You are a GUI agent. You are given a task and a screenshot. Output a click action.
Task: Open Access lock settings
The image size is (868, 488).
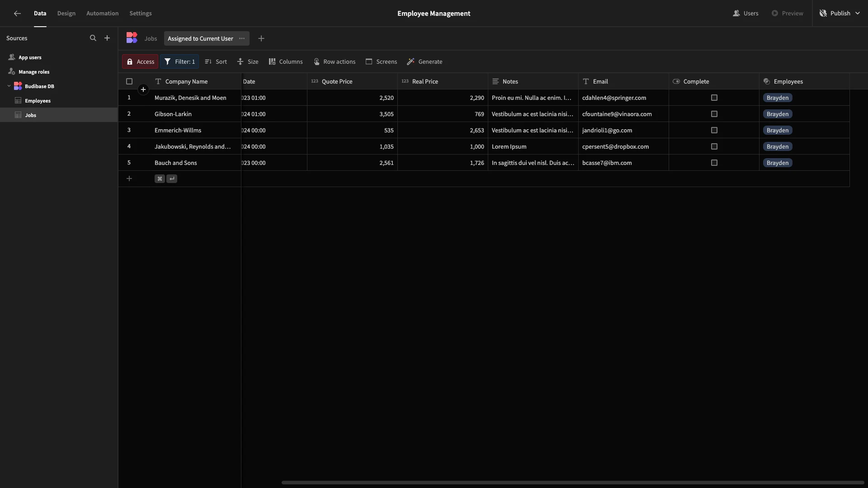tap(140, 61)
